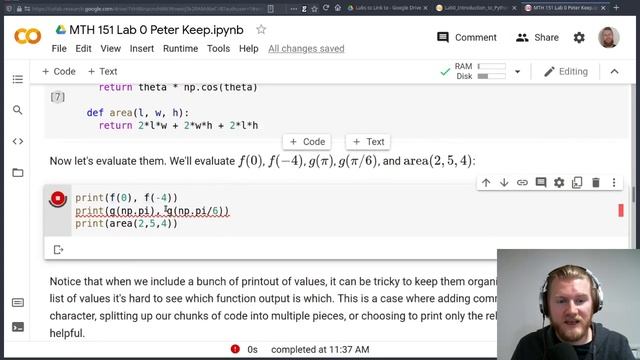
Task: Click the Disk usage bar
Action: click(491, 76)
